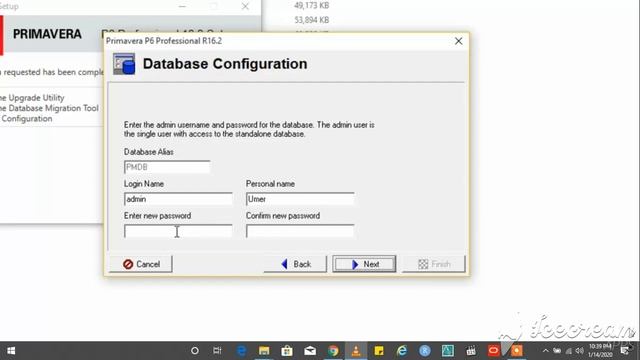Viewport: 640px width, 360px height.
Task: Click the disabled Database Alias PMDB field
Action: tap(167, 167)
